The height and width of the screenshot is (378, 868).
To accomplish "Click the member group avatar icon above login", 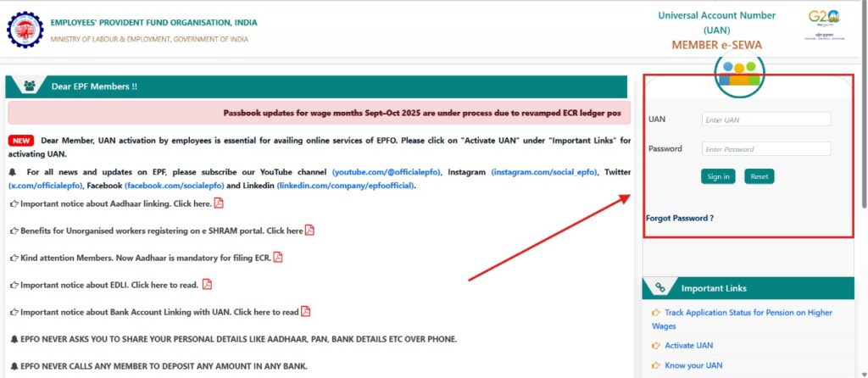I will click(739, 73).
